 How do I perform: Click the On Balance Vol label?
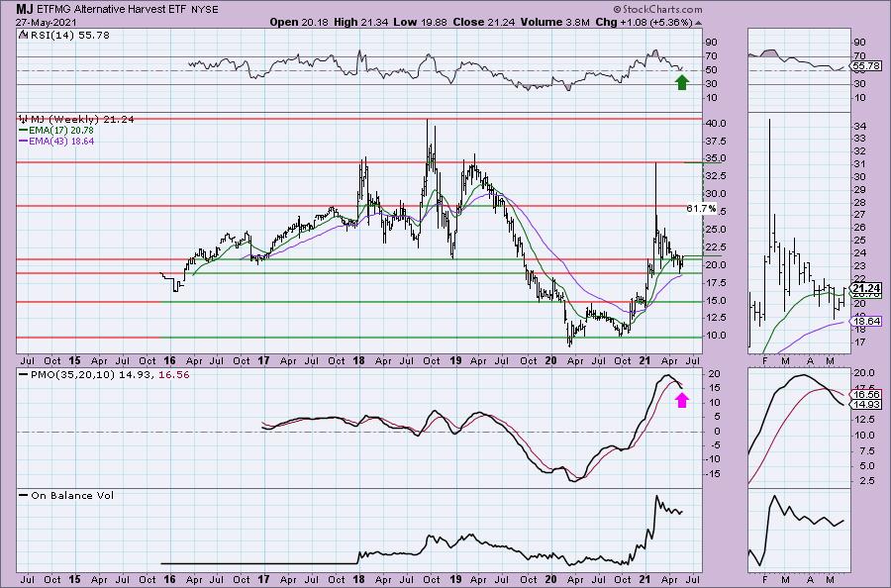click(x=72, y=495)
